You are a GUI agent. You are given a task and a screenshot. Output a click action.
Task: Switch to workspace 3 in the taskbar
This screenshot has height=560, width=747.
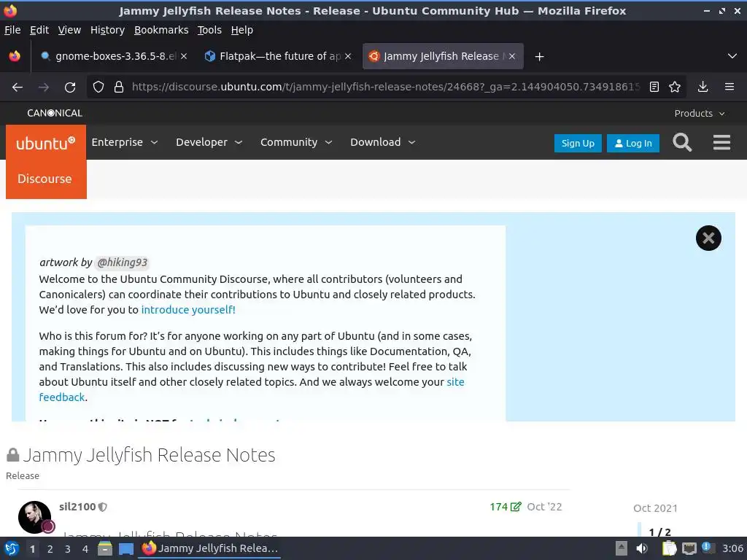(68, 549)
